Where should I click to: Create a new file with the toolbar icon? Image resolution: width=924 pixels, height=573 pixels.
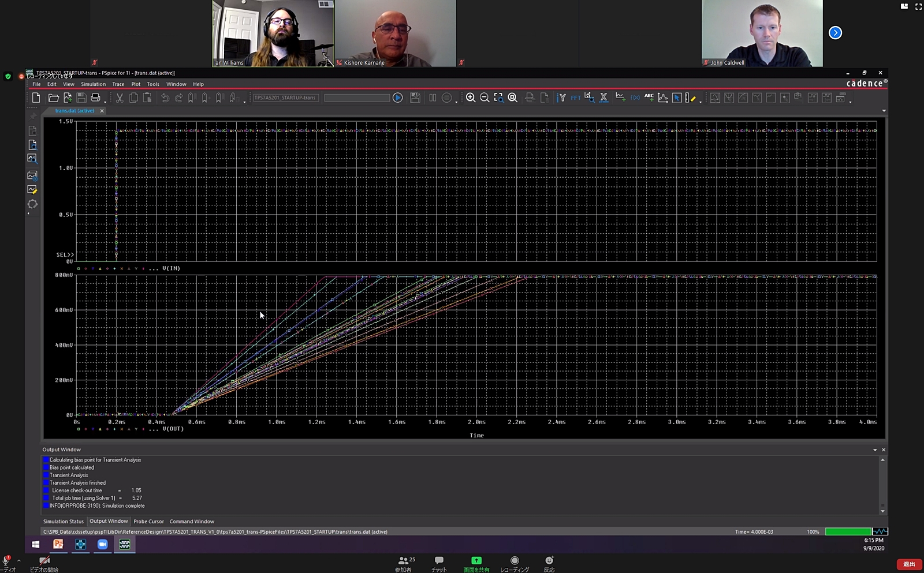pyautogui.click(x=36, y=98)
